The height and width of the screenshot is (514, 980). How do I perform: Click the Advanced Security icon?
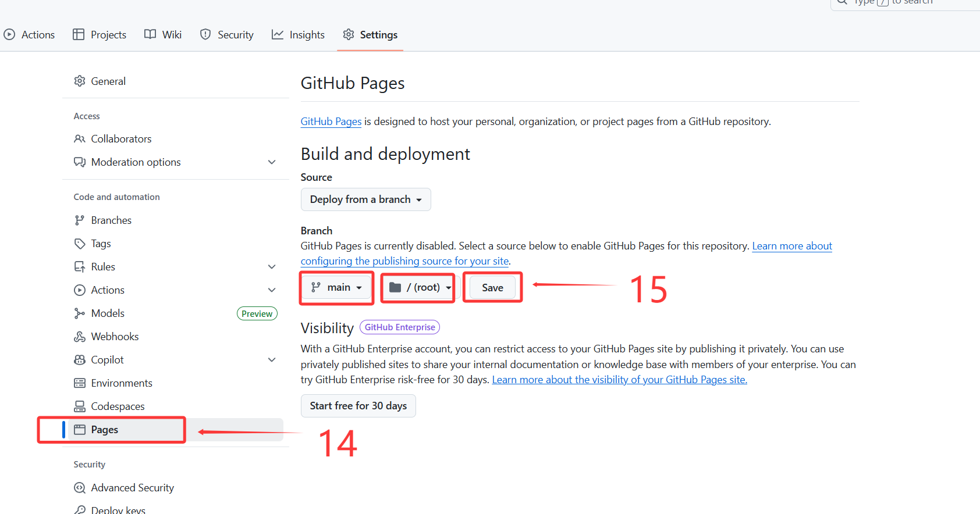click(x=80, y=488)
